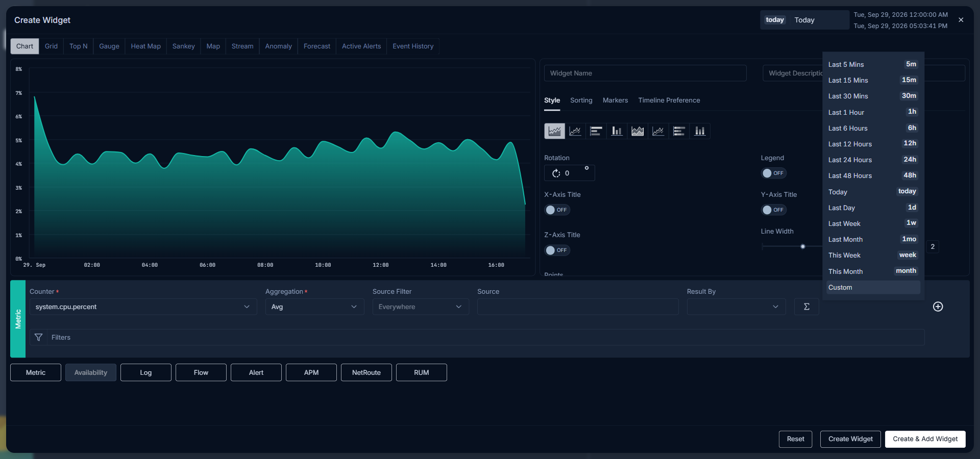Expand the Aggregation Avg dropdown
Image resolution: width=980 pixels, height=459 pixels.
click(314, 307)
